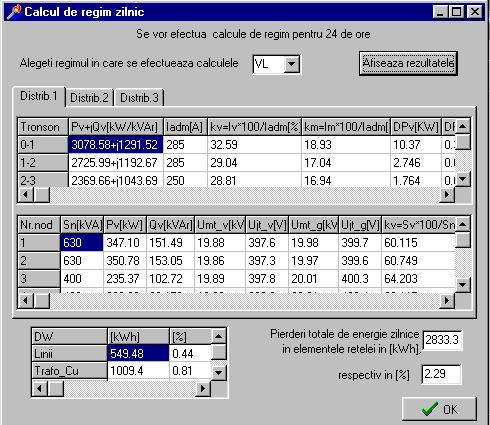Select the Distrib.1 tab

39,96
